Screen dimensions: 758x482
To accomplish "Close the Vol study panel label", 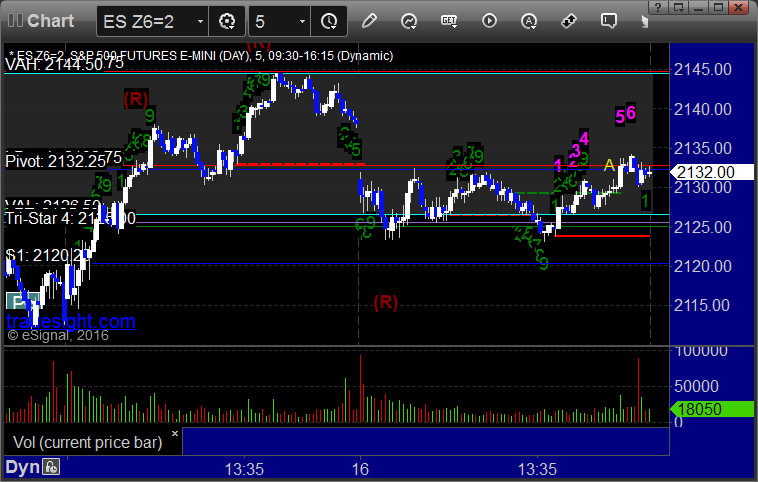I will (175, 434).
